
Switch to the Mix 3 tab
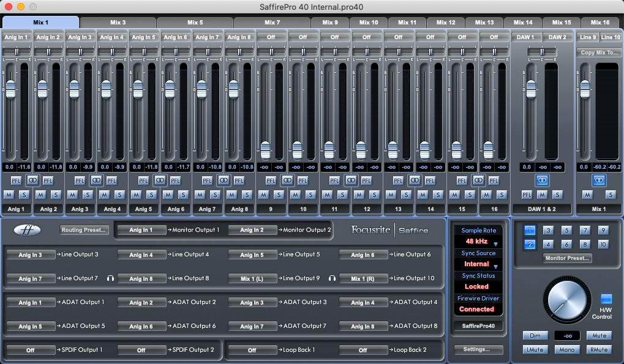pyautogui.click(x=118, y=22)
